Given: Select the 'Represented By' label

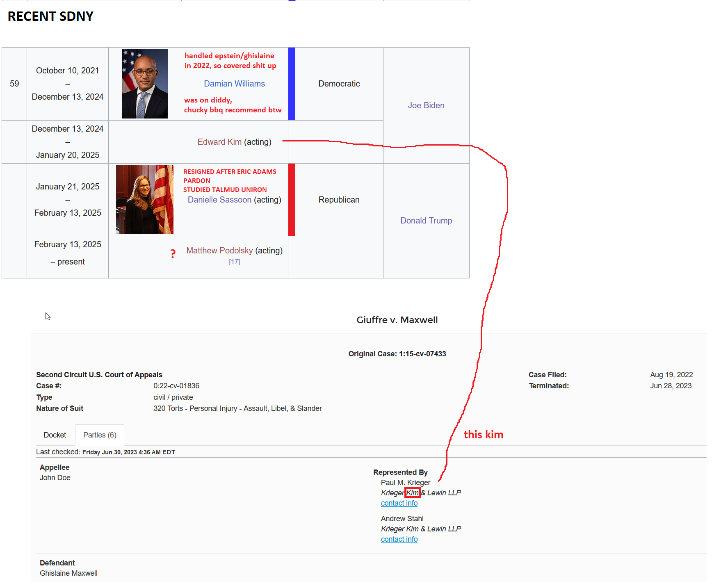Looking at the screenshot, I should [x=400, y=472].
